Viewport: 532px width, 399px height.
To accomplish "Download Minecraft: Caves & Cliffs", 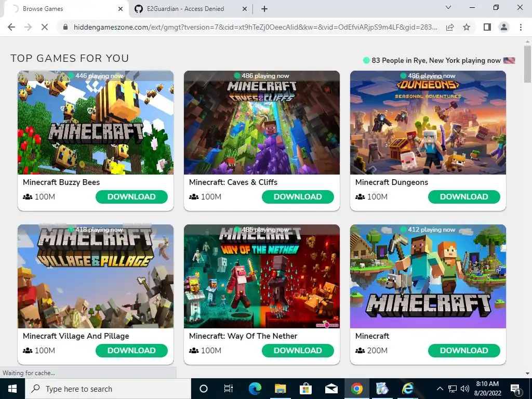I will click(298, 197).
